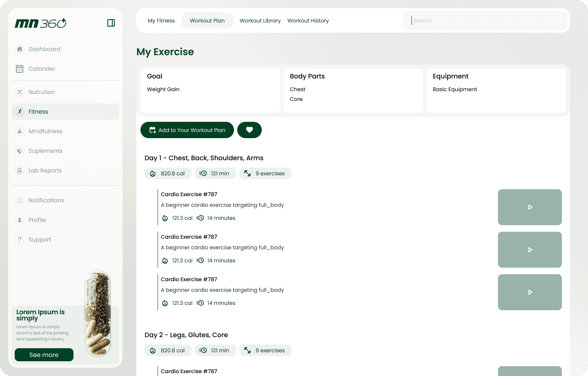The height and width of the screenshot is (376, 588).
Task: Open Profile page
Action: click(x=65, y=220)
